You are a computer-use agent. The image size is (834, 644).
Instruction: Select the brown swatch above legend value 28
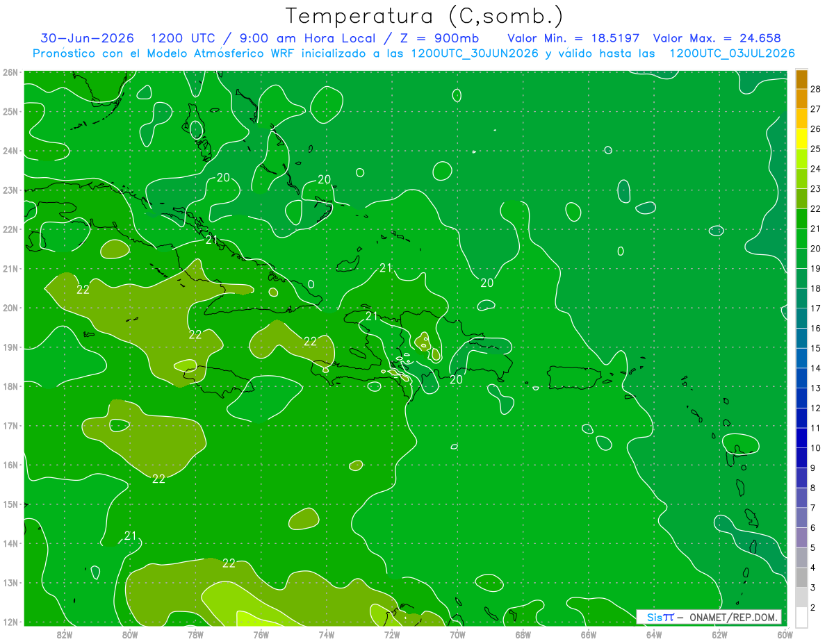tap(801, 79)
